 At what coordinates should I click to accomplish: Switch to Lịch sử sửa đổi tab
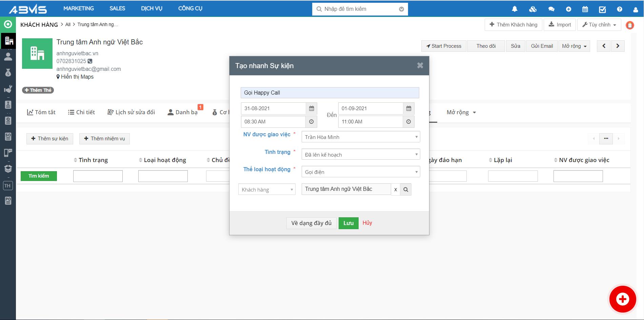[131, 112]
